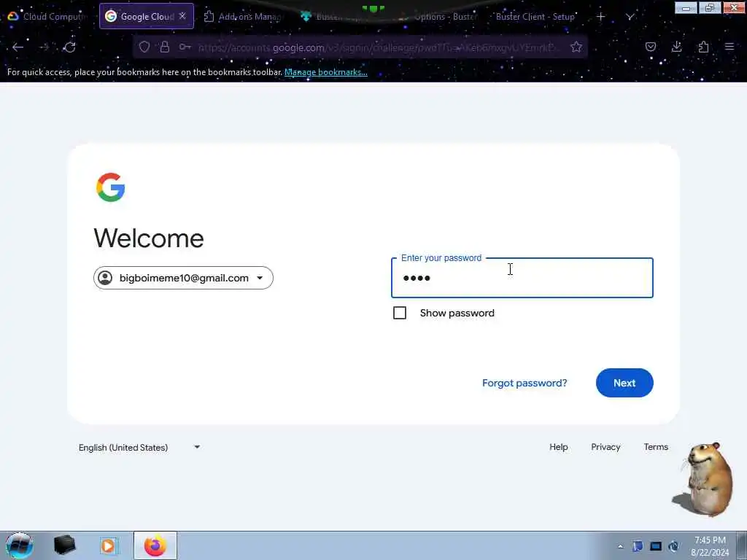Expand the English (United States) language dropdown
This screenshot has width=747, height=560.
tap(139, 448)
